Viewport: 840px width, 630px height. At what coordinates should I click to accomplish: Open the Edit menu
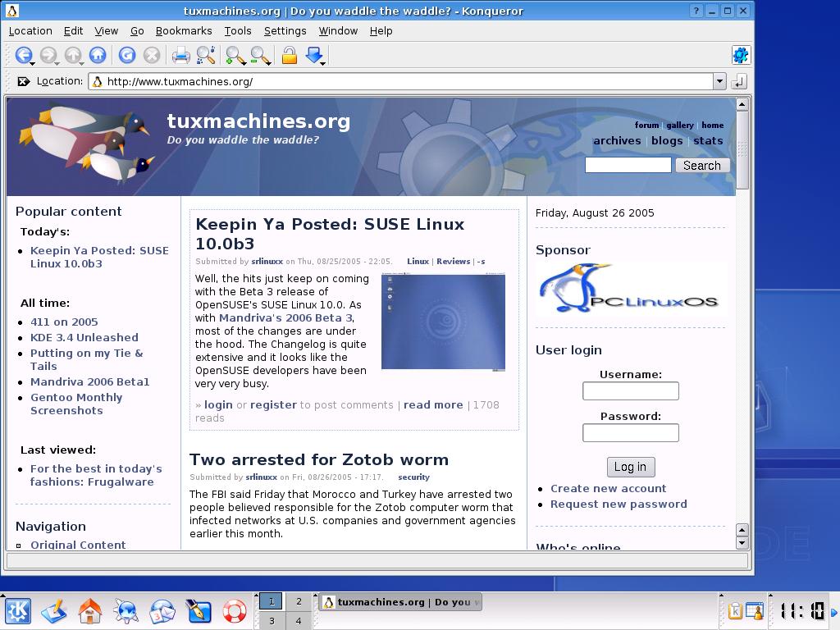point(73,31)
